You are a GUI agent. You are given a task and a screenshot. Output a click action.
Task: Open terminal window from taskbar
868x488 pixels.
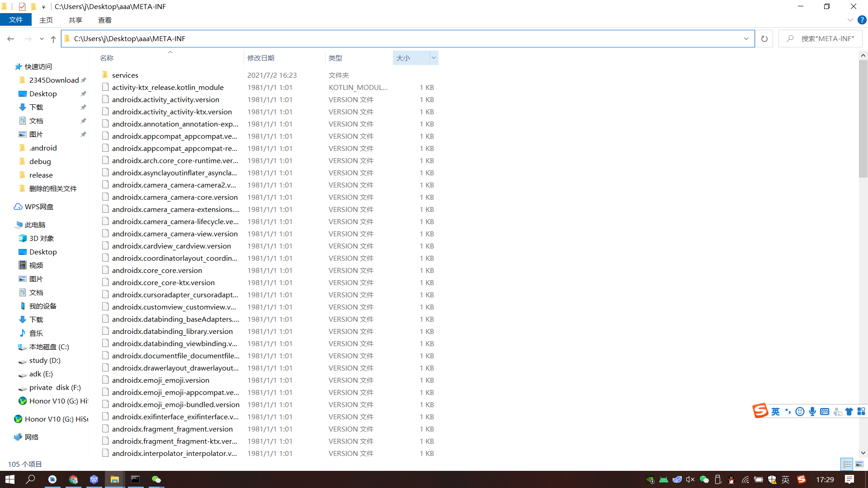pyautogui.click(x=136, y=479)
